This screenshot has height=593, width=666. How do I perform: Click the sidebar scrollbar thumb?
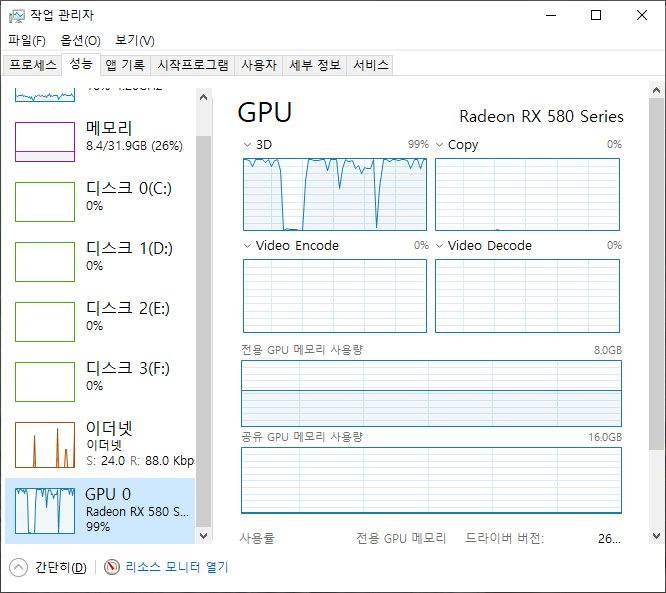pyautogui.click(x=203, y=331)
